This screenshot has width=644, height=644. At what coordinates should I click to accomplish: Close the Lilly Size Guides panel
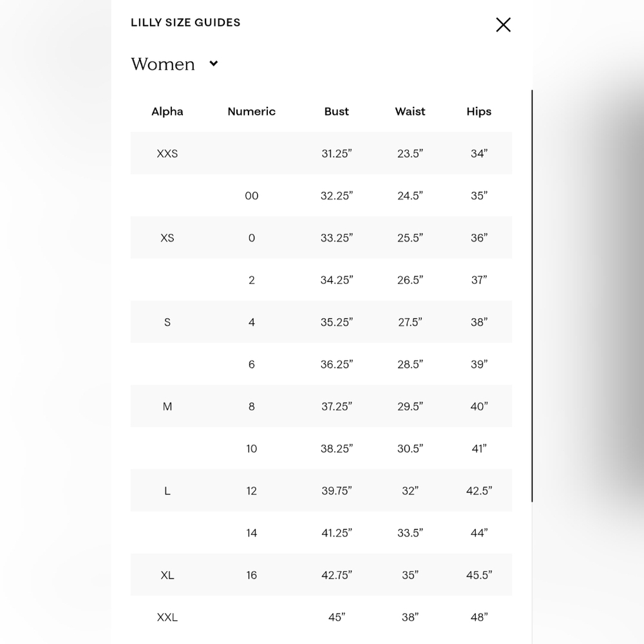pyautogui.click(x=503, y=24)
